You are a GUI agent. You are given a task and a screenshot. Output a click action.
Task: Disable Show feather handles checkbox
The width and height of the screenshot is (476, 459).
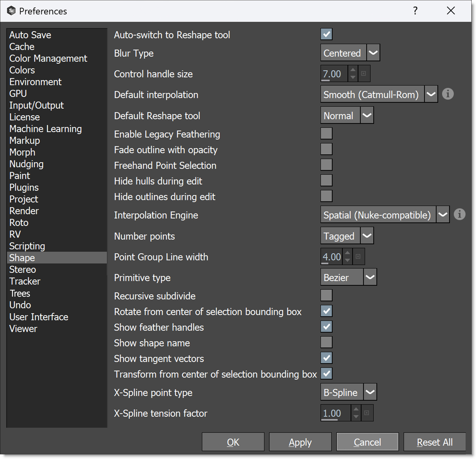pos(326,327)
